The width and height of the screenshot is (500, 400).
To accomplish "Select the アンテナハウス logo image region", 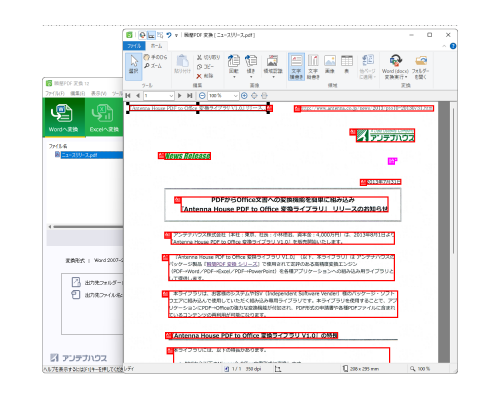I will (x=386, y=136).
